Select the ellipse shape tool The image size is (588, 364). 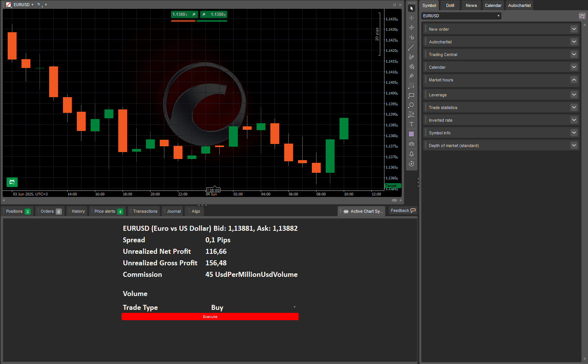click(411, 105)
